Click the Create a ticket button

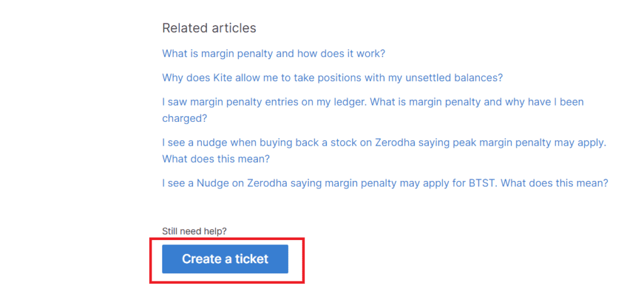[225, 259]
